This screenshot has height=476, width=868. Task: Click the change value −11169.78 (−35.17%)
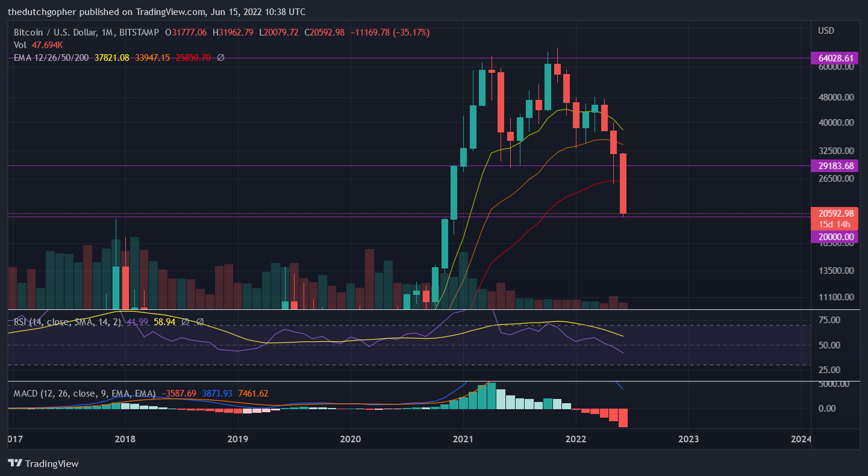(x=390, y=32)
